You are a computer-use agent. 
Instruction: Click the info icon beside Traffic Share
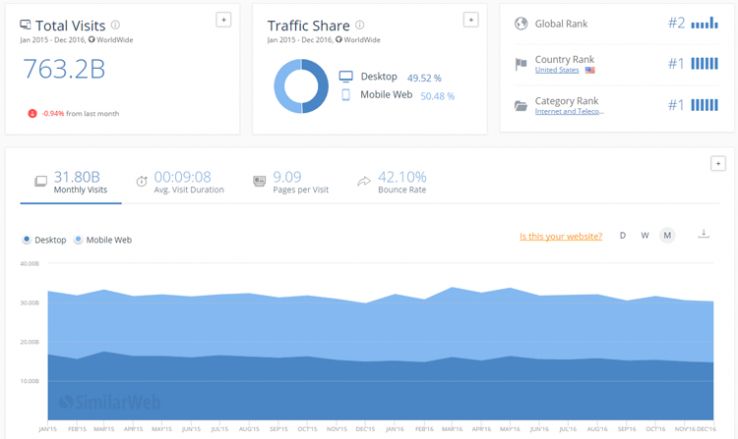360,25
